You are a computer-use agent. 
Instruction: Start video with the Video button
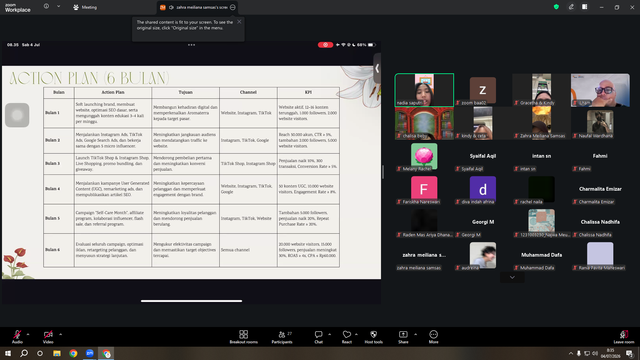pyautogui.click(x=48, y=336)
